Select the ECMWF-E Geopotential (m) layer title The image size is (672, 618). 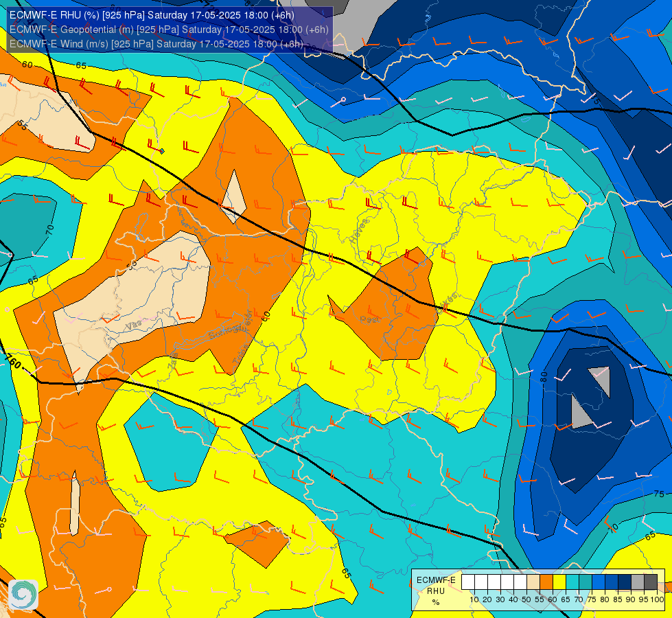(x=169, y=30)
